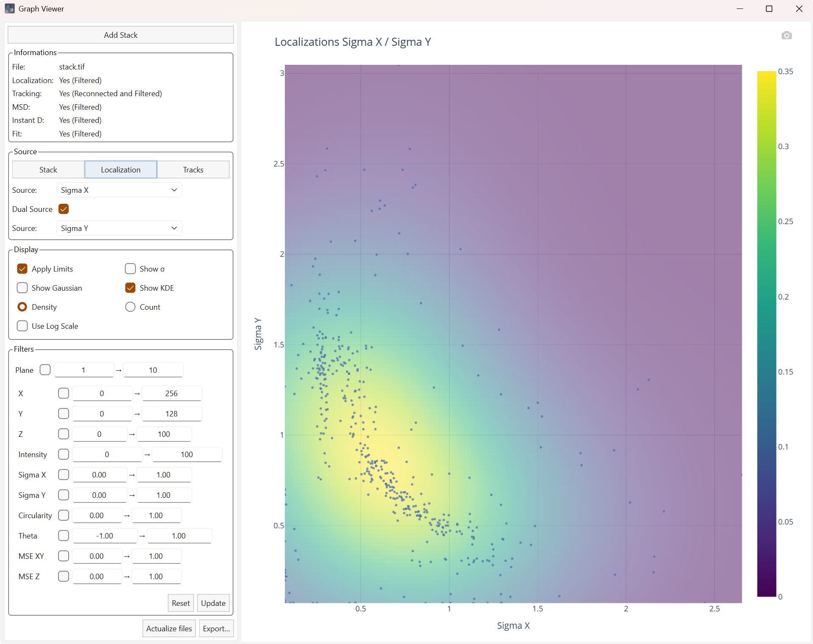Switch to the Tracks source tab
The height and width of the screenshot is (644, 813).
tap(193, 170)
